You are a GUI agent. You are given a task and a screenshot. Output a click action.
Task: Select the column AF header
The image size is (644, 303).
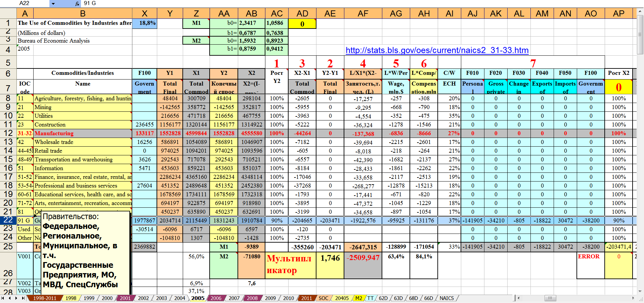(x=363, y=13)
